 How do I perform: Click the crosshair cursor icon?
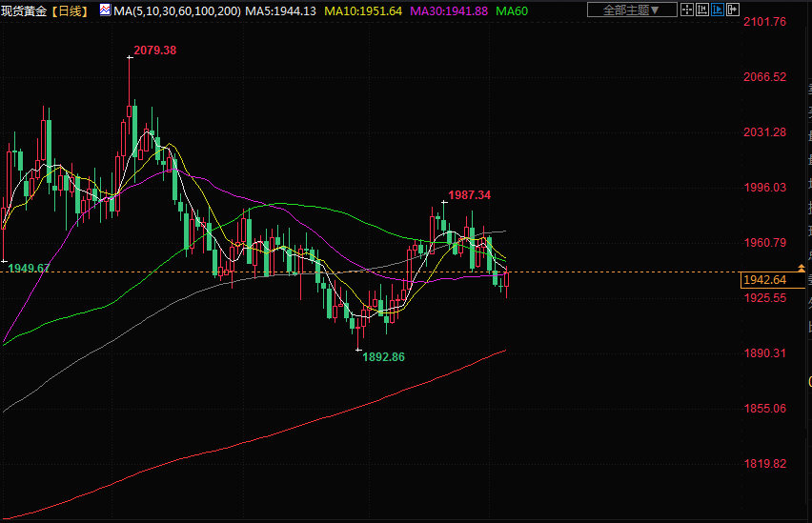tap(687, 10)
